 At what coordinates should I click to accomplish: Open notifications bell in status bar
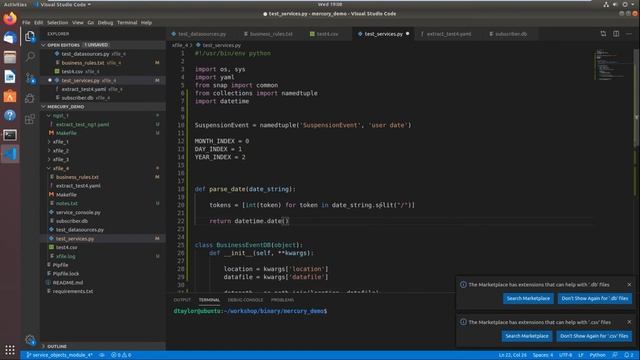point(629,355)
